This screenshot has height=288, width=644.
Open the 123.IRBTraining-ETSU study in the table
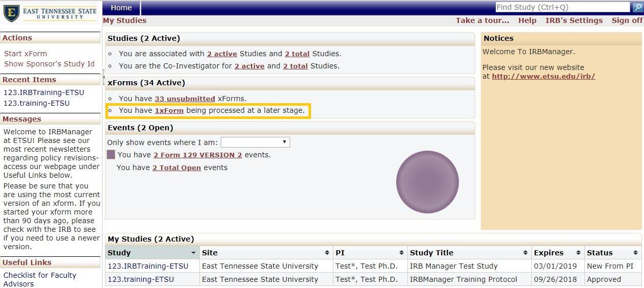(148, 266)
